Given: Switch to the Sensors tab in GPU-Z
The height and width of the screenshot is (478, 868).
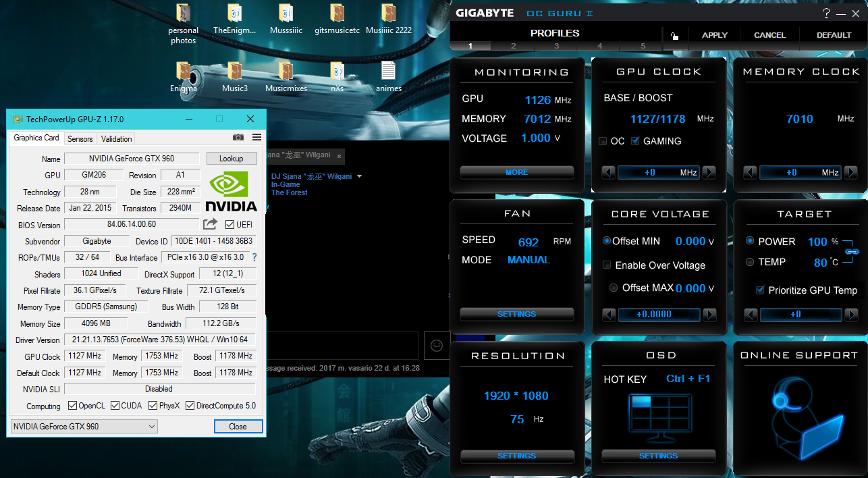Looking at the screenshot, I should (x=80, y=138).
